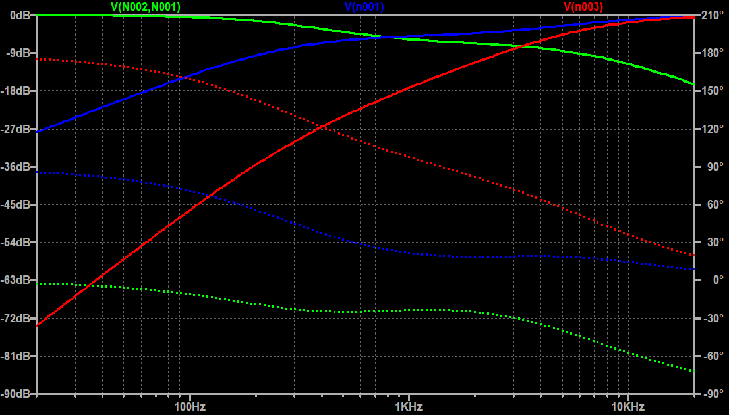Click the 100Hz frequency axis label
Screen dimensions: 731x416
pos(189,407)
